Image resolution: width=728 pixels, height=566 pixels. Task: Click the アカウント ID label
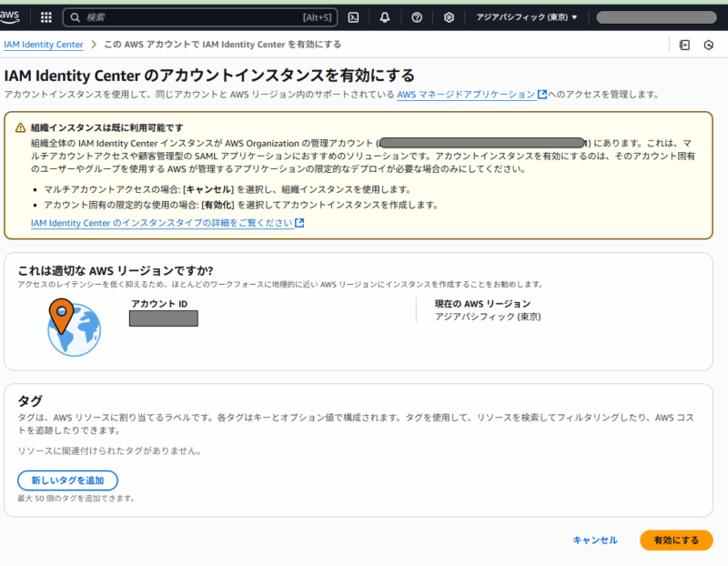tap(159, 304)
